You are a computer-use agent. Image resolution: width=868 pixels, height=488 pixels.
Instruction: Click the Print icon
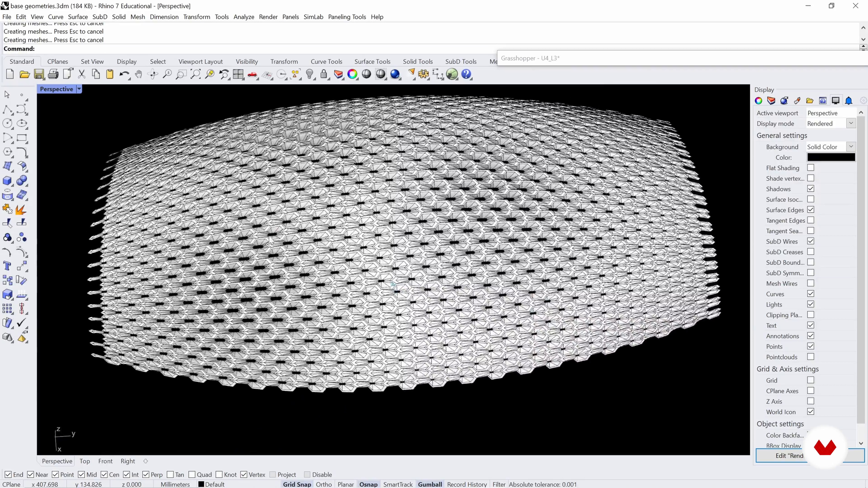[x=53, y=74]
